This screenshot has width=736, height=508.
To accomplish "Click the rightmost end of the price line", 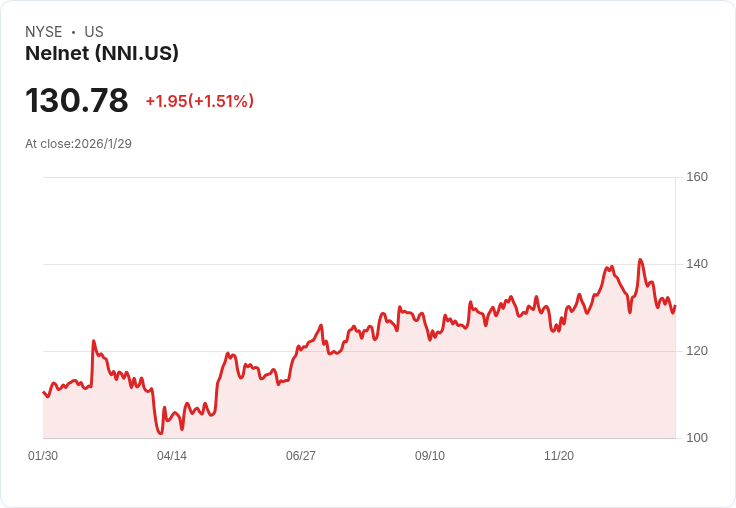I will pyautogui.click(x=675, y=306).
